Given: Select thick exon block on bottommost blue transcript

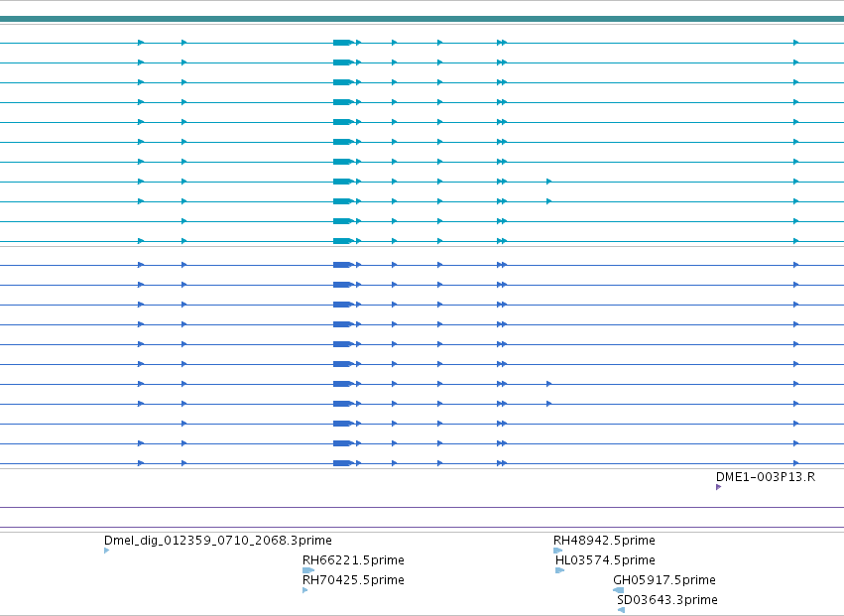Looking at the screenshot, I should tap(343, 463).
